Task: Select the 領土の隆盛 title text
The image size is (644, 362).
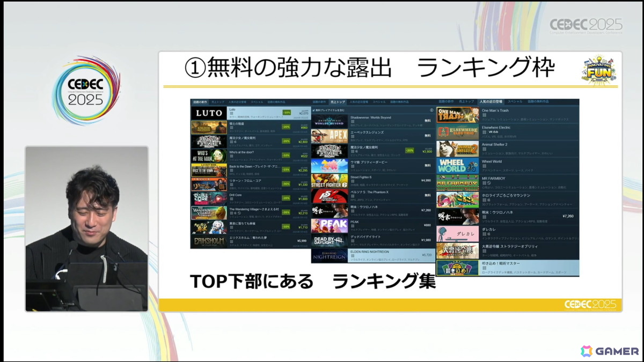Action: (x=237, y=123)
